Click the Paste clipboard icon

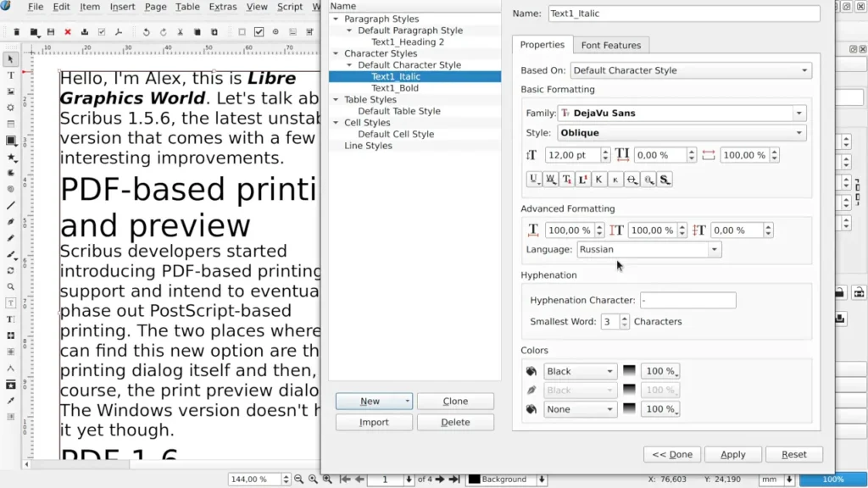pos(214,32)
